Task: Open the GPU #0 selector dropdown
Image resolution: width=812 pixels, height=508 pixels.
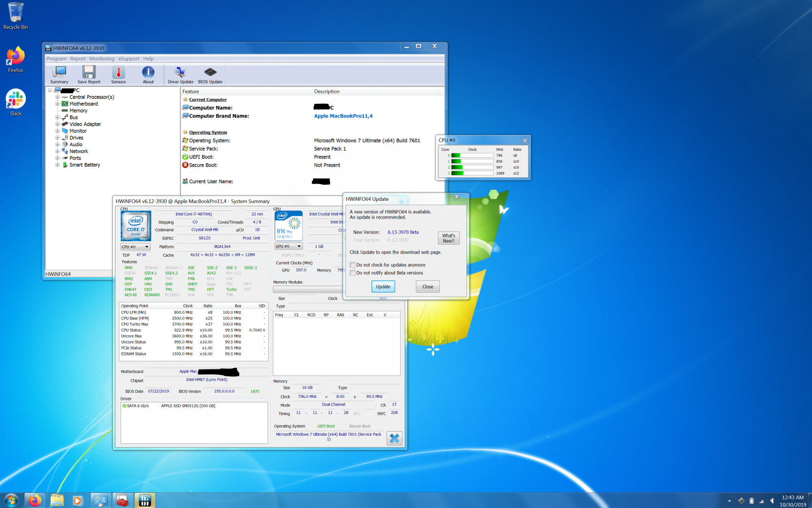Action: (x=289, y=246)
